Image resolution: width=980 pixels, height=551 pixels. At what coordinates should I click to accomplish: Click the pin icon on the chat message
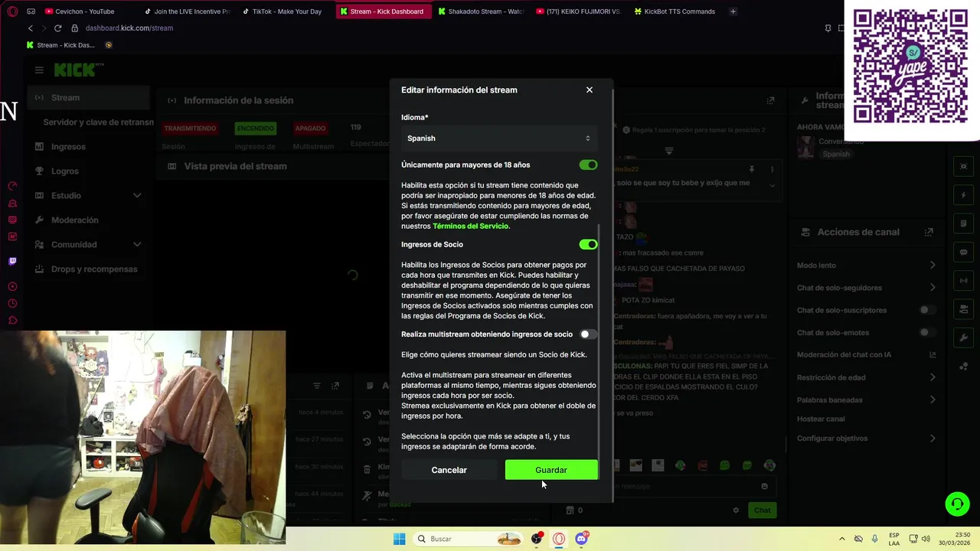(x=751, y=169)
